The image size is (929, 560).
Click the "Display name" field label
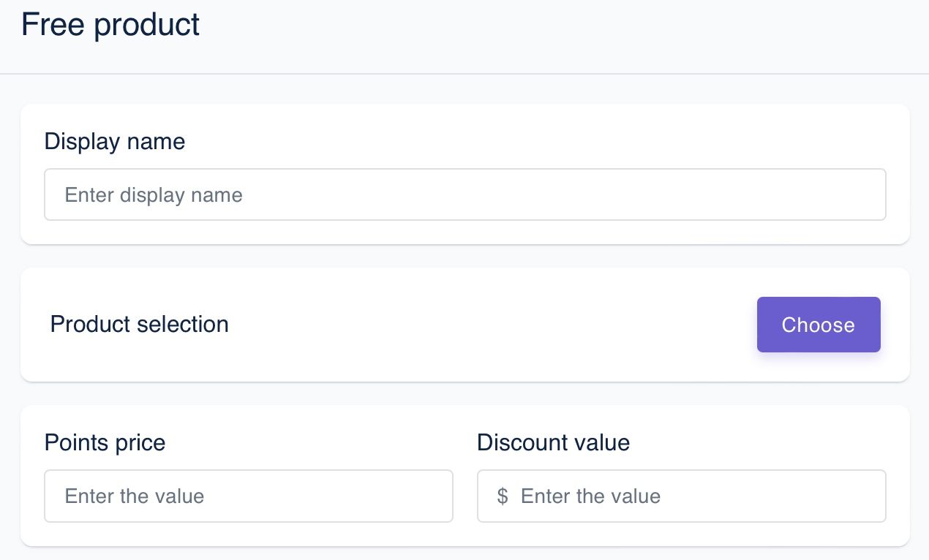click(115, 141)
